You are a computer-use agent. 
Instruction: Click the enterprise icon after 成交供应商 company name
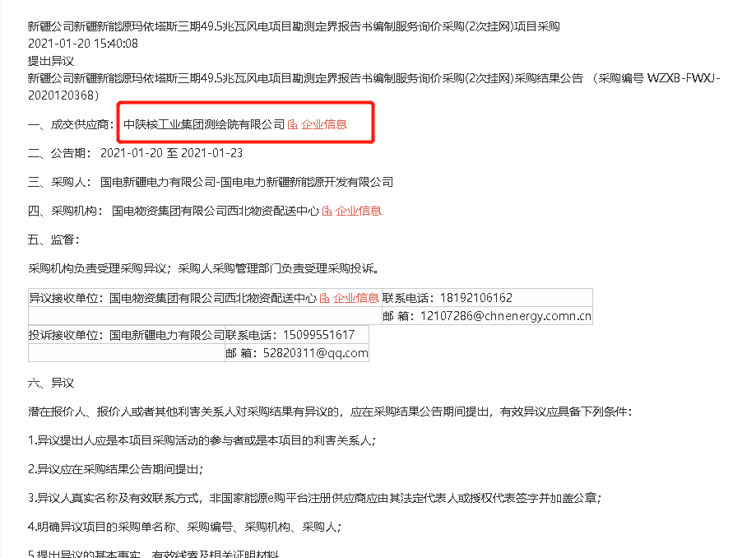(293, 125)
